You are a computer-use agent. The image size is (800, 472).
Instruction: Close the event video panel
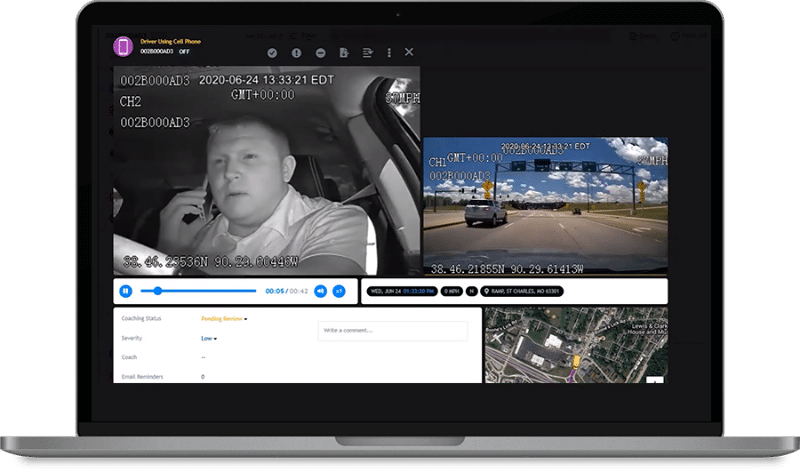click(x=409, y=52)
